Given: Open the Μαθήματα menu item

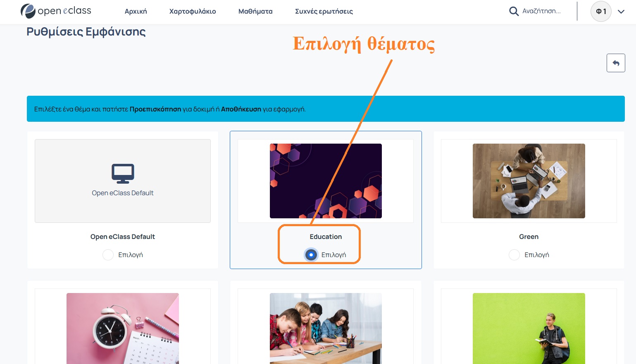Looking at the screenshot, I should click(255, 12).
